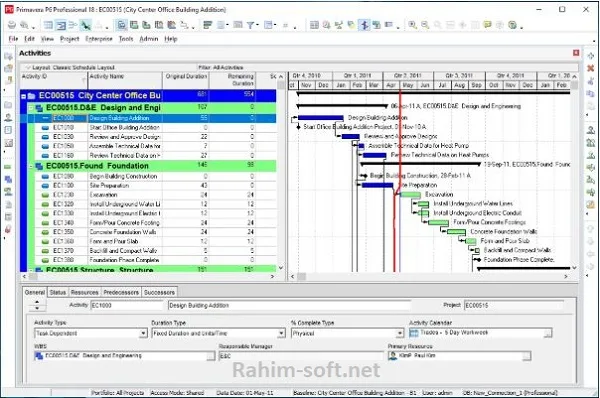Show the Activity Table view icon

[x=48, y=25]
